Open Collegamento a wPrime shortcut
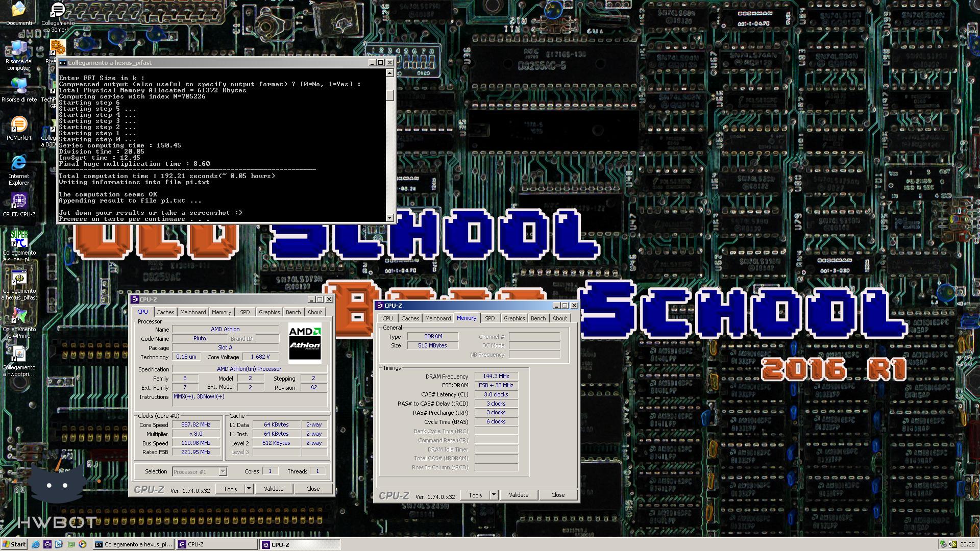 pyautogui.click(x=19, y=323)
